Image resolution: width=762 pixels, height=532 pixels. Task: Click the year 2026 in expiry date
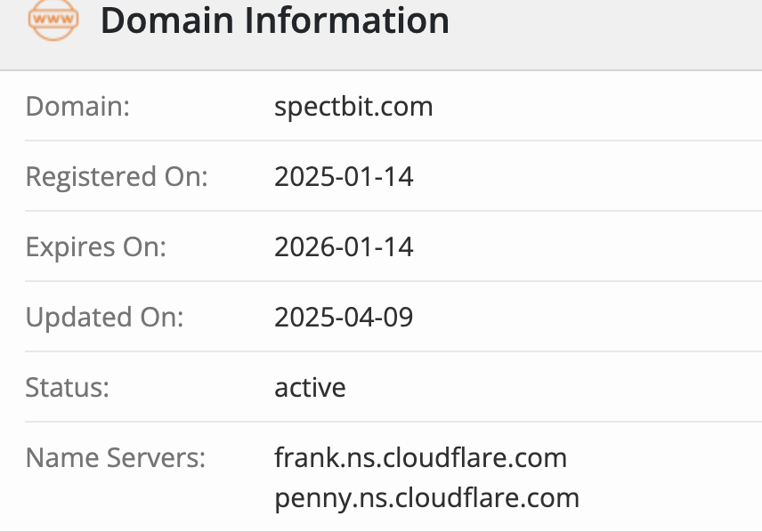coord(305,246)
